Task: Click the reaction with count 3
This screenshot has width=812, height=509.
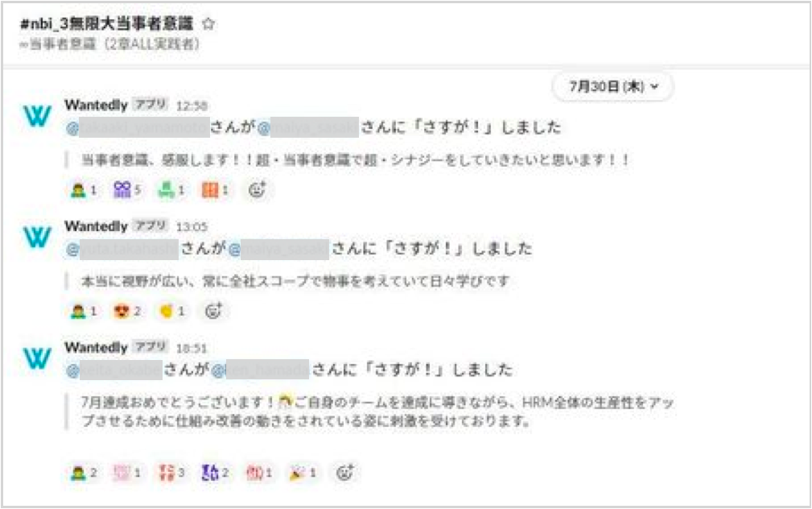Action: 171,473
